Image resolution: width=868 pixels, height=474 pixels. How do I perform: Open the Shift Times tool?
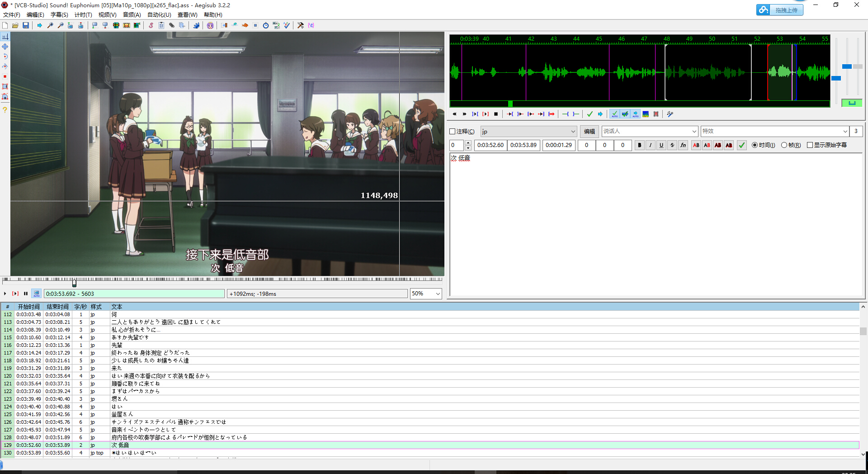224,25
